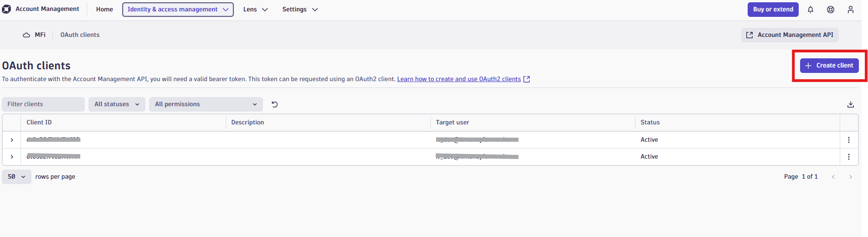Open the All permissions dropdown
The image size is (868, 237).
[206, 104]
